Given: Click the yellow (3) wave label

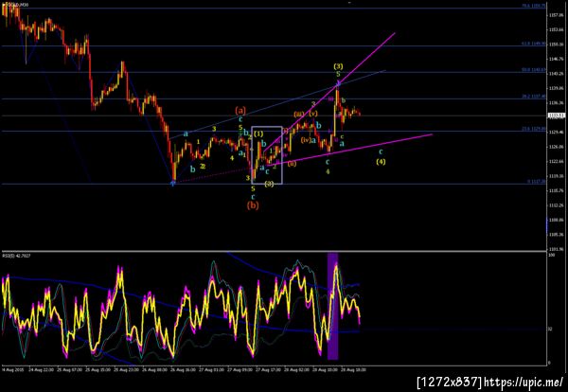Looking at the screenshot, I should [x=338, y=66].
